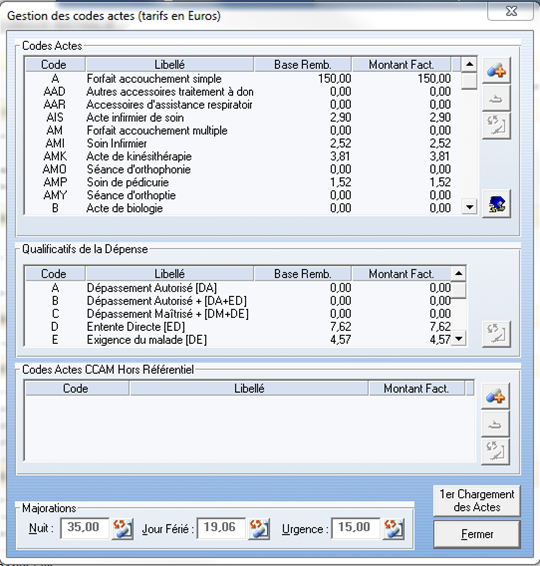Click the Codes Actes scrollbar down arrow

(469, 207)
